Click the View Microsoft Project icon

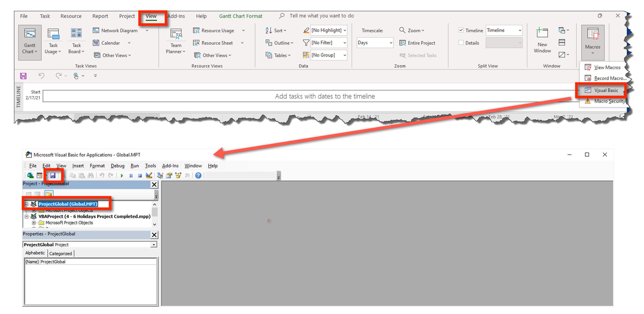click(31, 176)
